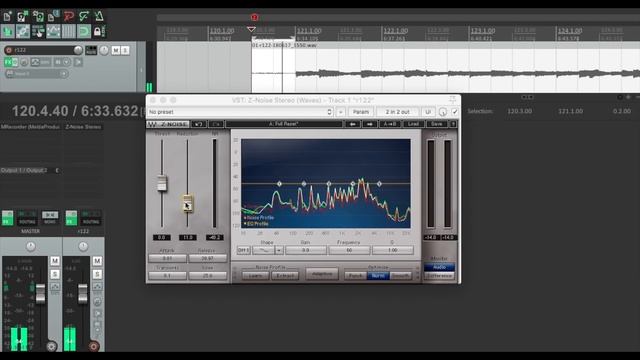Screen dimensions: 640x360
Task: Click the Release value field
Action: [x=208, y=258]
